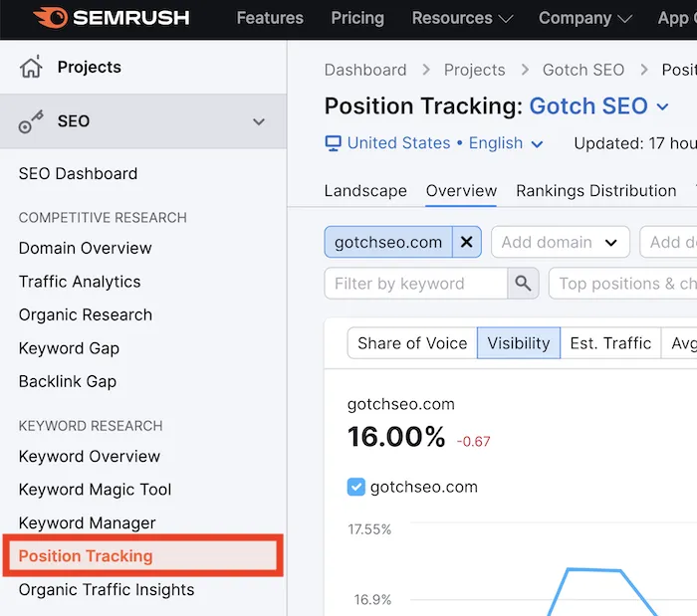Open the Resources menu
This screenshot has height=616, width=697.
[462, 18]
